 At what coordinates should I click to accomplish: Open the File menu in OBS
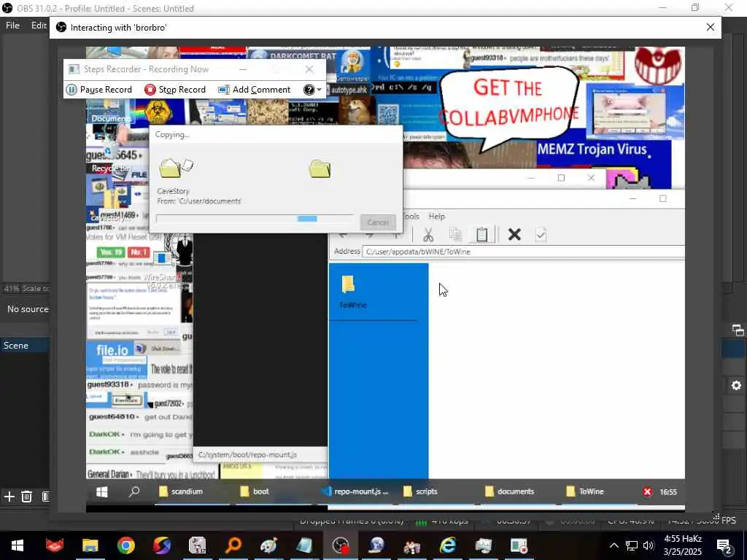pos(12,26)
